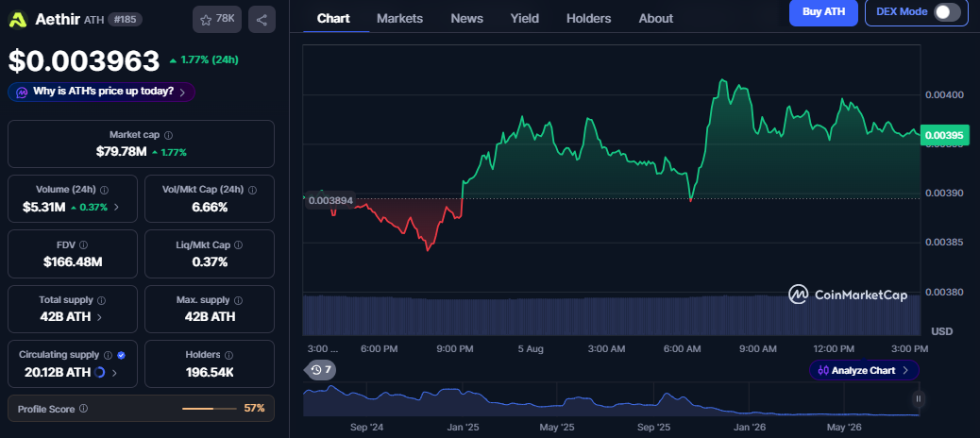Click the AI icon in the price-up banner

coord(22,92)
